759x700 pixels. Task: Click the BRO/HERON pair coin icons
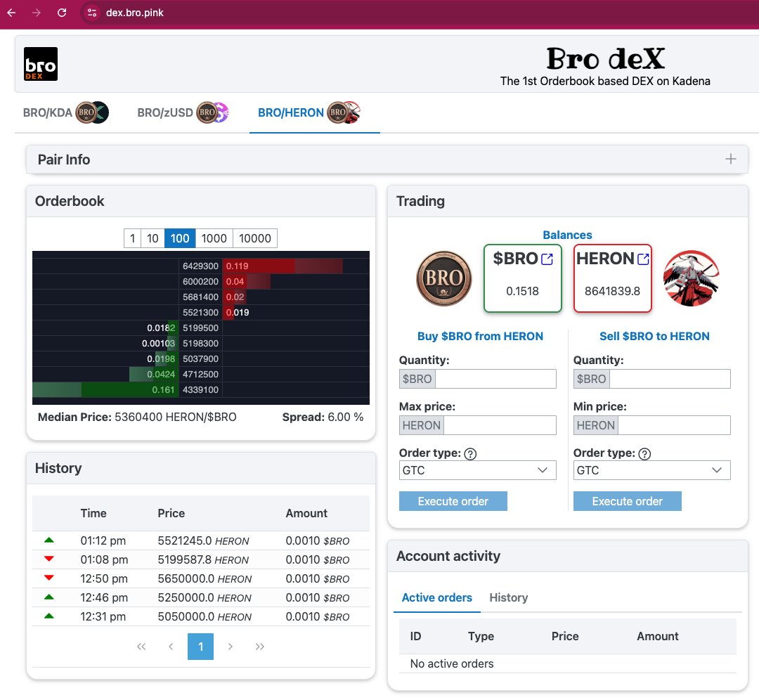[x=344, y=112]
